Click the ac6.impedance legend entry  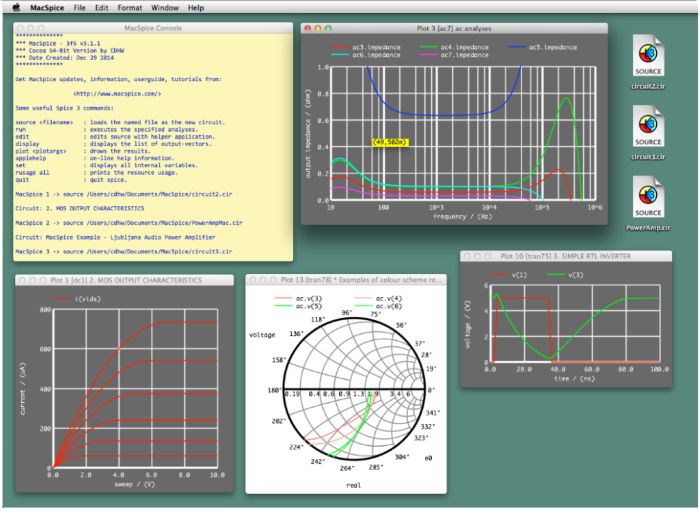[x=366, y=55]
